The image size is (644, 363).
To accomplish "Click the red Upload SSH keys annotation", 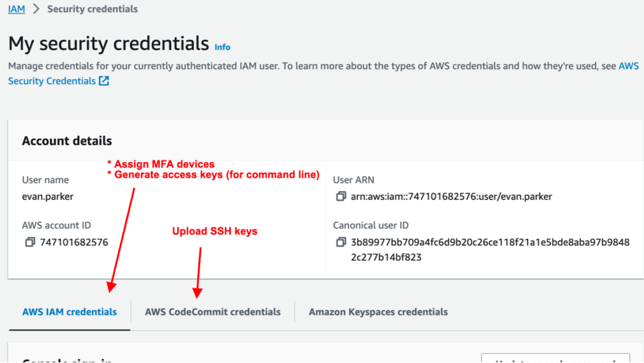I will (214, 231).
